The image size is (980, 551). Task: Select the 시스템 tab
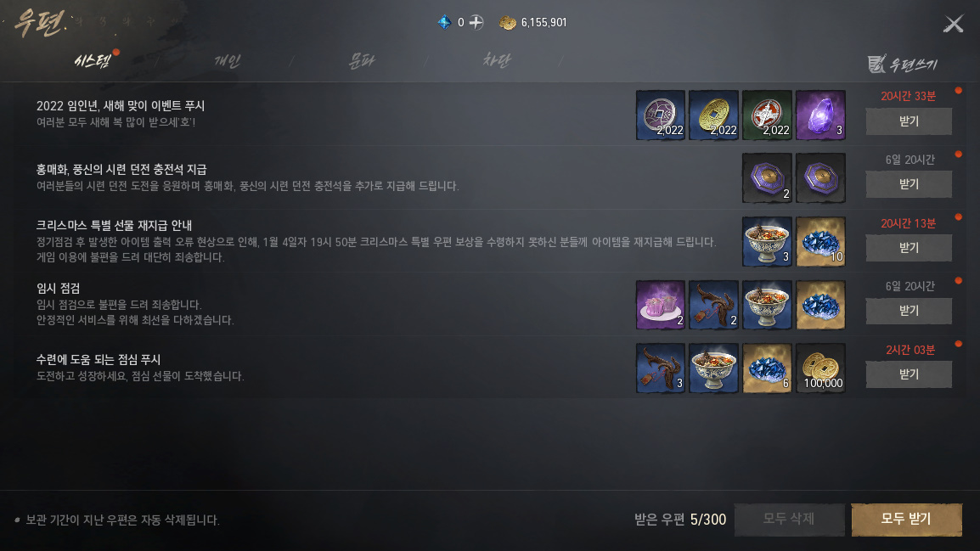[93, 60]
